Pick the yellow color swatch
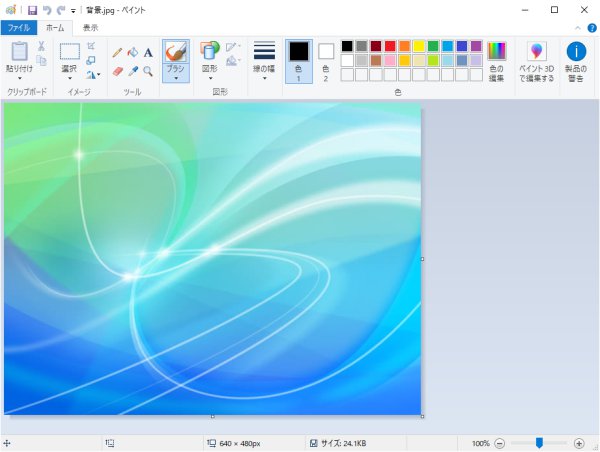Image resolution: width=600 pixels, height=452 pixels. (x=419, y=46)
